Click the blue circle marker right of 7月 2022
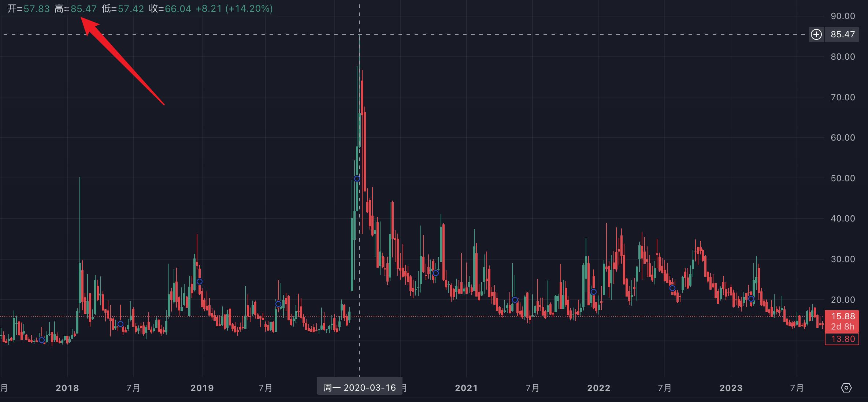The image size is (868, 402). tap(672, 288)
